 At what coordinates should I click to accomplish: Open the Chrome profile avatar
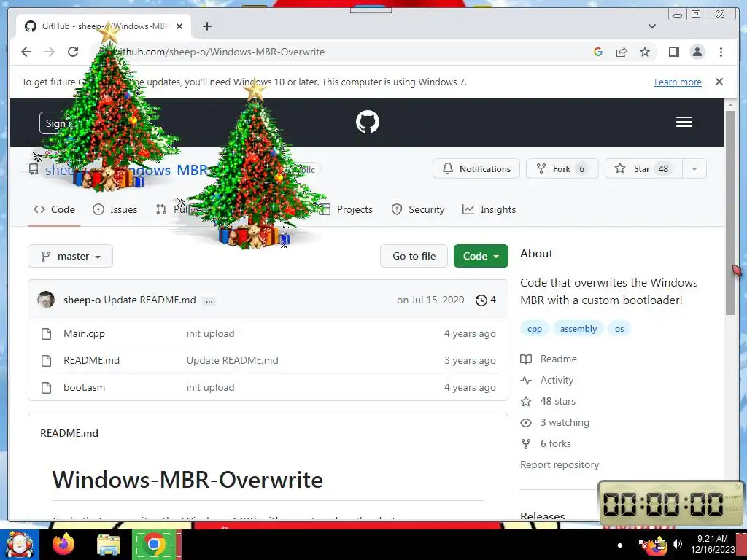pos(697,52)
